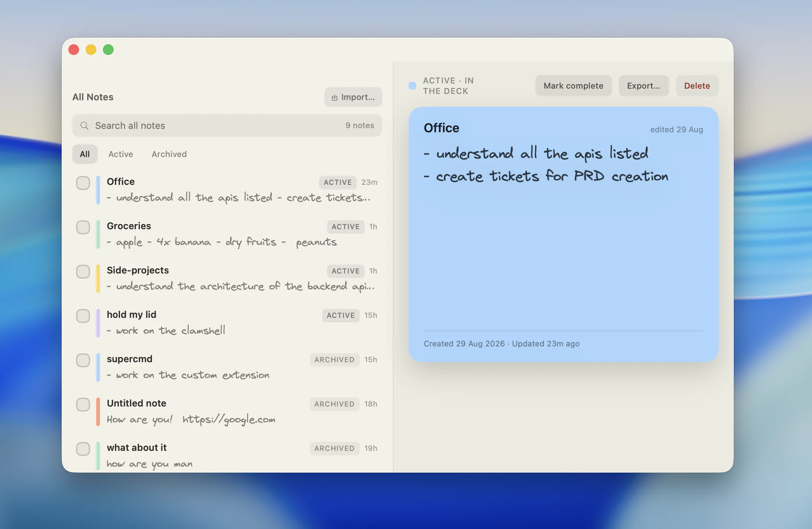812x529 pixels.
Task: Click the All Notes heading
Action: [93, 97]
